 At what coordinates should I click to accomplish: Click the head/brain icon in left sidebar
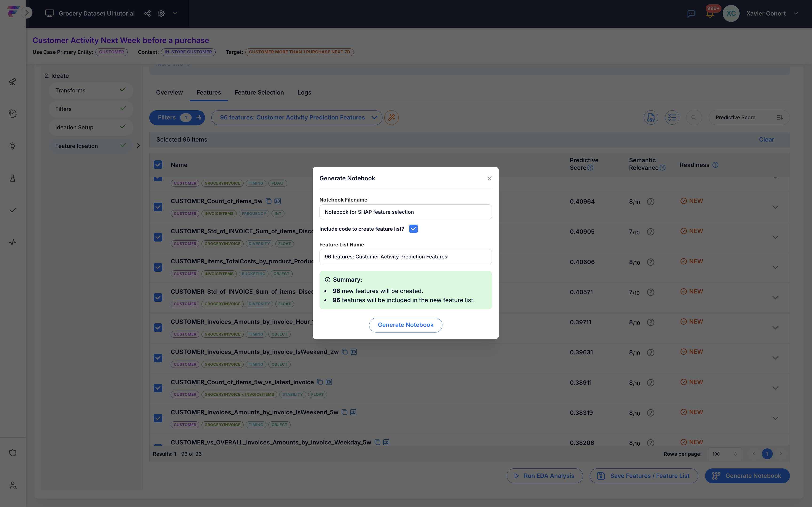(13, 114)
